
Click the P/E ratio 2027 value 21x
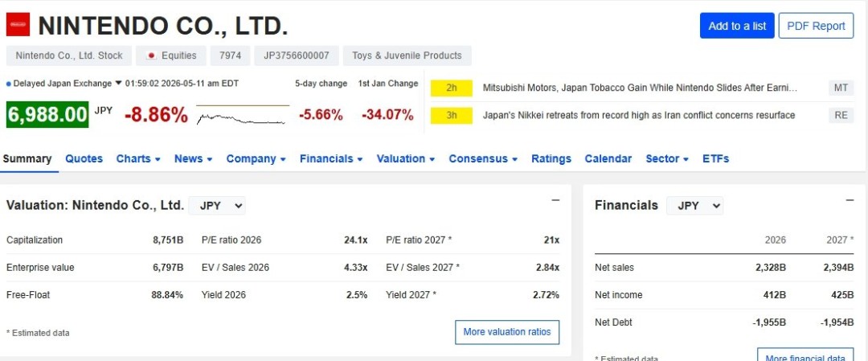tap(551, 240)
